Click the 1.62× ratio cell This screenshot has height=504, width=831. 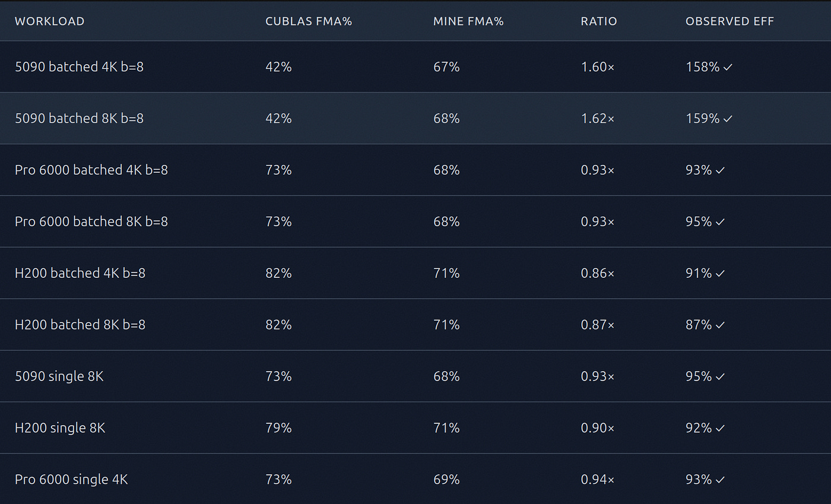point(598,119)
